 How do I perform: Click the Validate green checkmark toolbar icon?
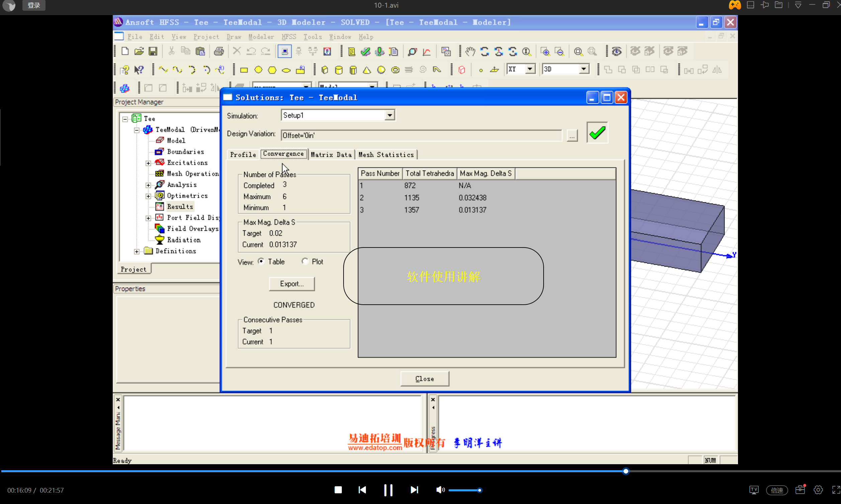click(366, 51)
